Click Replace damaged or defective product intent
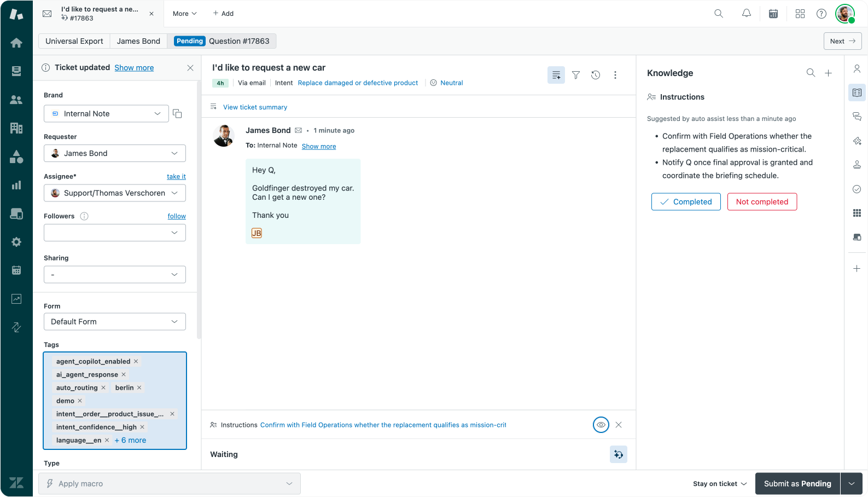This screenshot has height=497, width=868. pos(358,83)
